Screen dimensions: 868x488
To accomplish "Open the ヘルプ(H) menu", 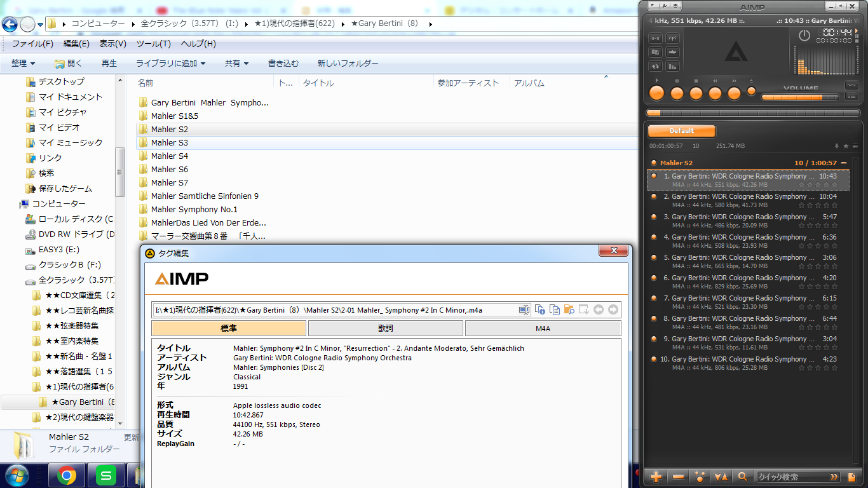I will tap(198, 44).
